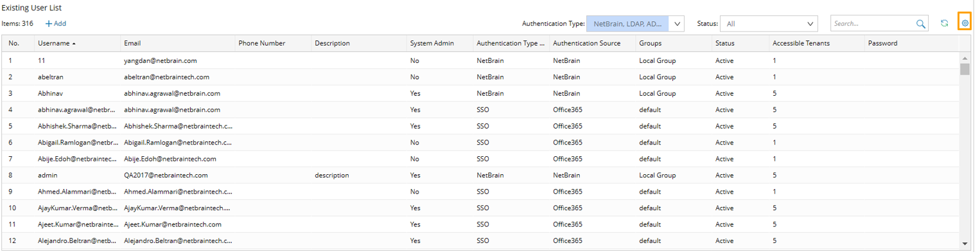
Task: Click the scrollbar down arrow
Action: coord(965,244)
